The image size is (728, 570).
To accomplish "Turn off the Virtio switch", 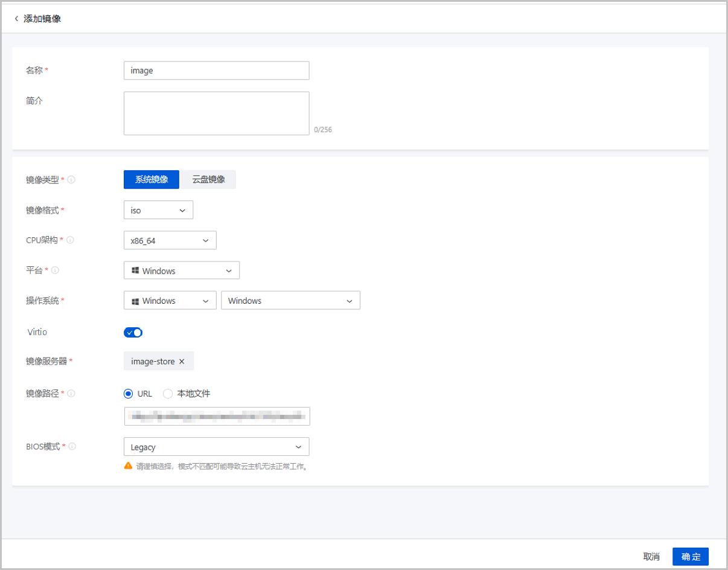I will point(133,333).
